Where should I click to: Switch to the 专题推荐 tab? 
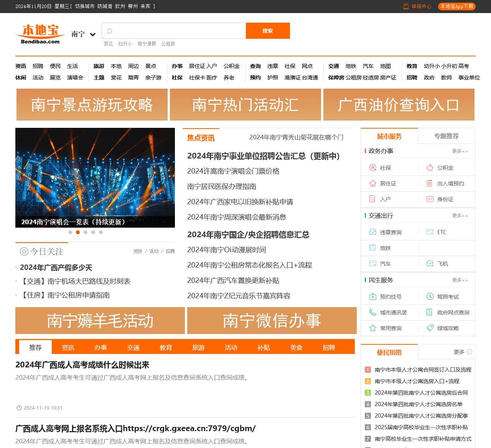coord(447,136)
